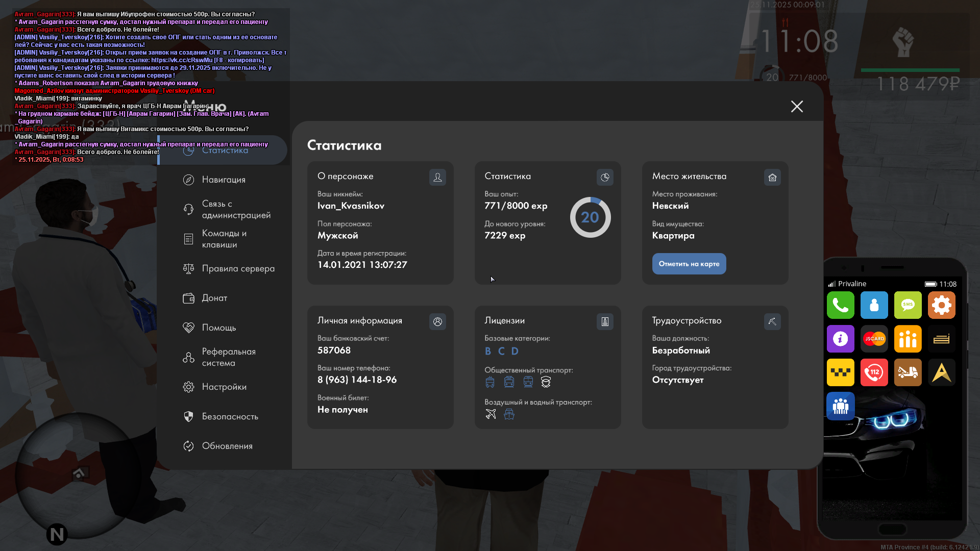Close the menu with the X button

796,106
